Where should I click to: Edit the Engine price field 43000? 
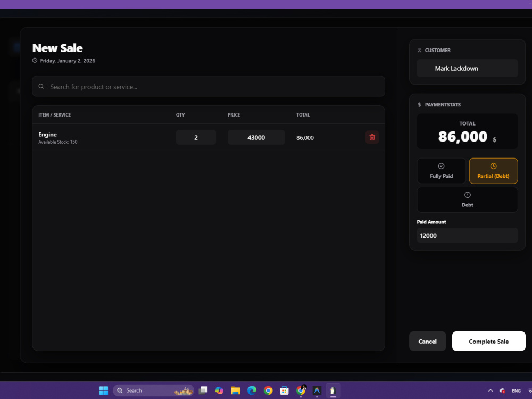pyautogui.click(x=256, y=137)
